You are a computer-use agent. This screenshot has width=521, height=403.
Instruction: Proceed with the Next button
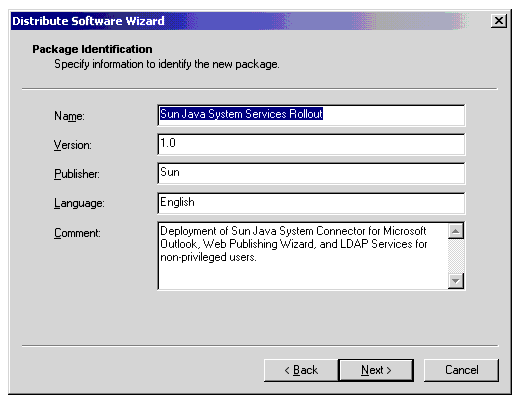click(376, 370)
